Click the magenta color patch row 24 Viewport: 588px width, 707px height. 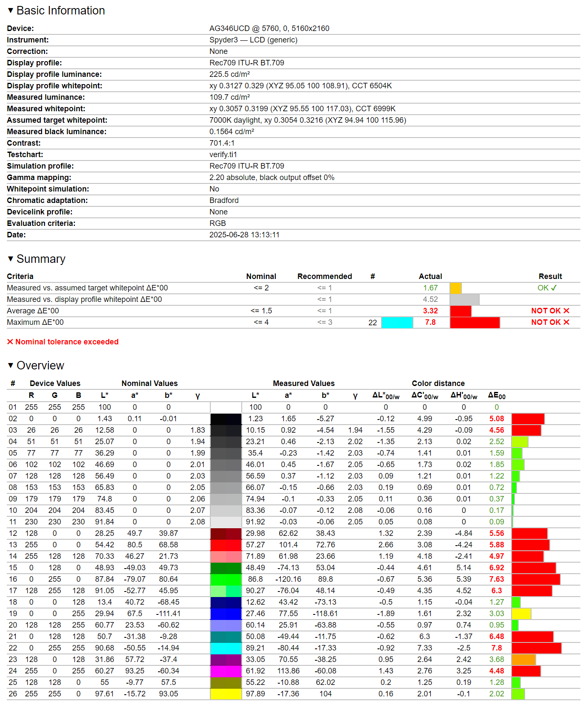(226, 671)
